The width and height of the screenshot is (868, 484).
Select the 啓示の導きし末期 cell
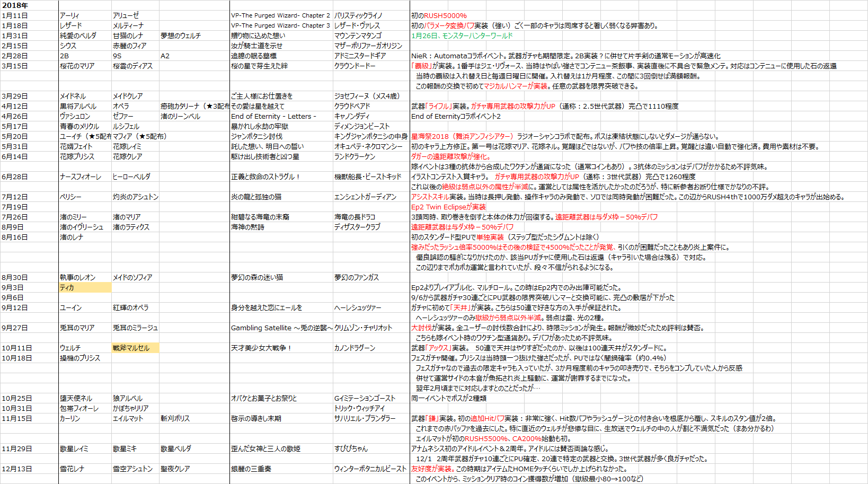(281, 418)
